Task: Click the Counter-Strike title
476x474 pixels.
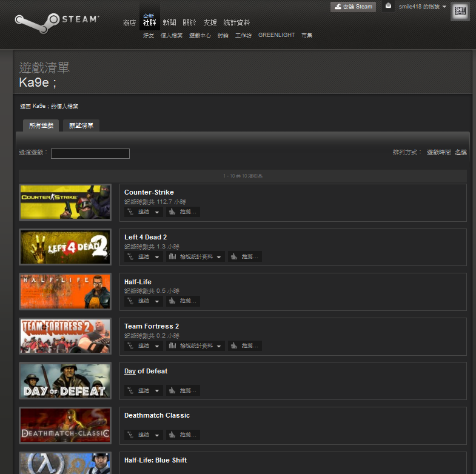Action: point(149,192)
